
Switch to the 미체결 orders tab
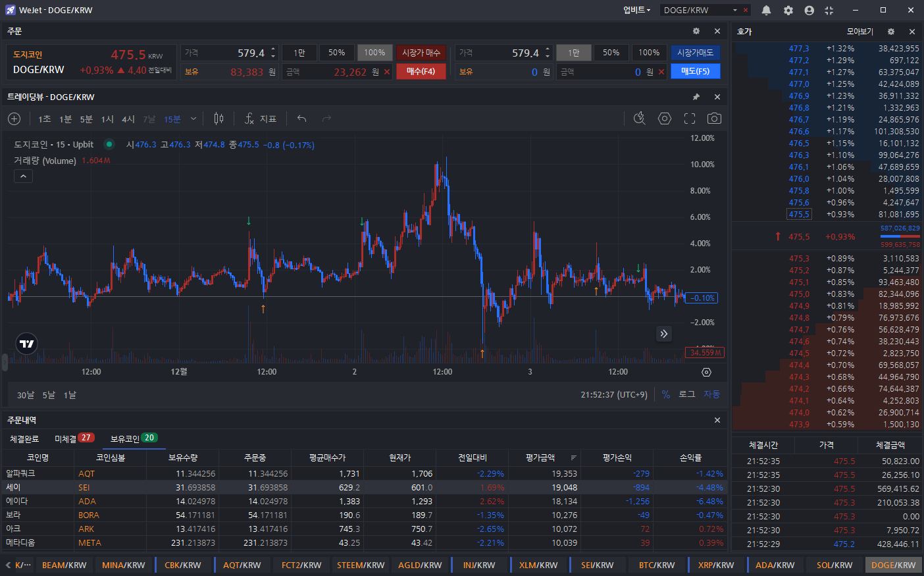(73, 438)
